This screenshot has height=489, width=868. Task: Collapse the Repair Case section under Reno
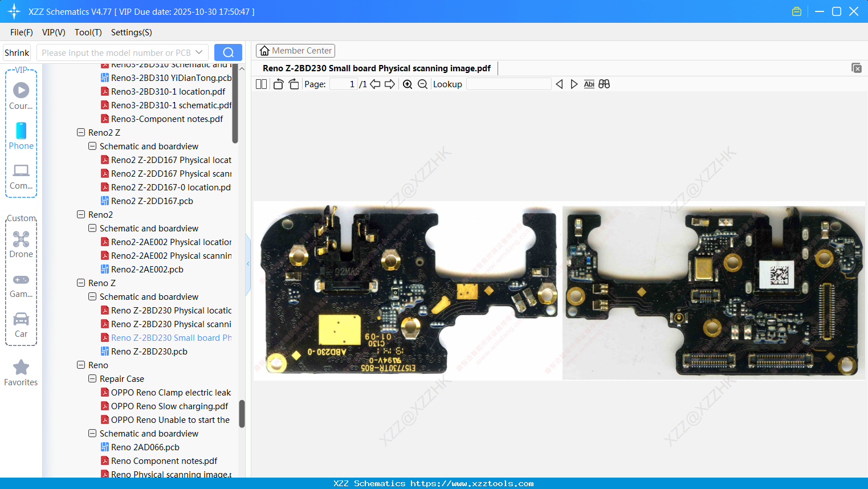pos(92,378)
